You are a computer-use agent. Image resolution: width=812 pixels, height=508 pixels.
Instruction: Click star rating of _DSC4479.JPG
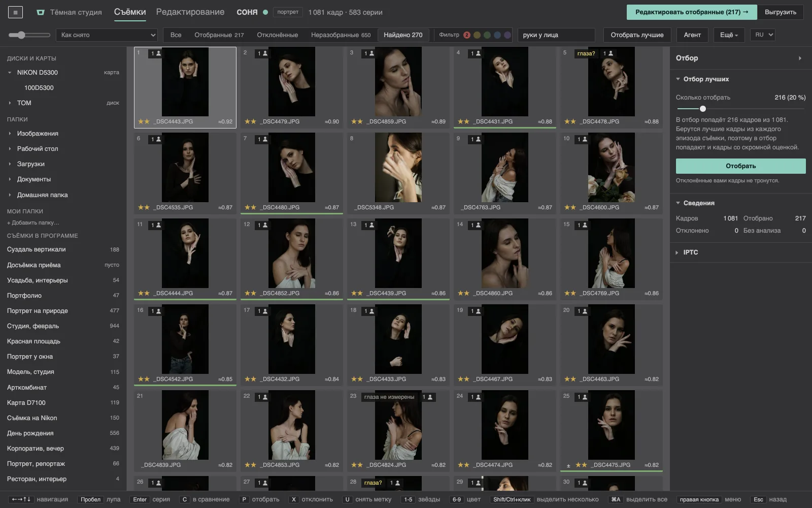coord(251,122)
